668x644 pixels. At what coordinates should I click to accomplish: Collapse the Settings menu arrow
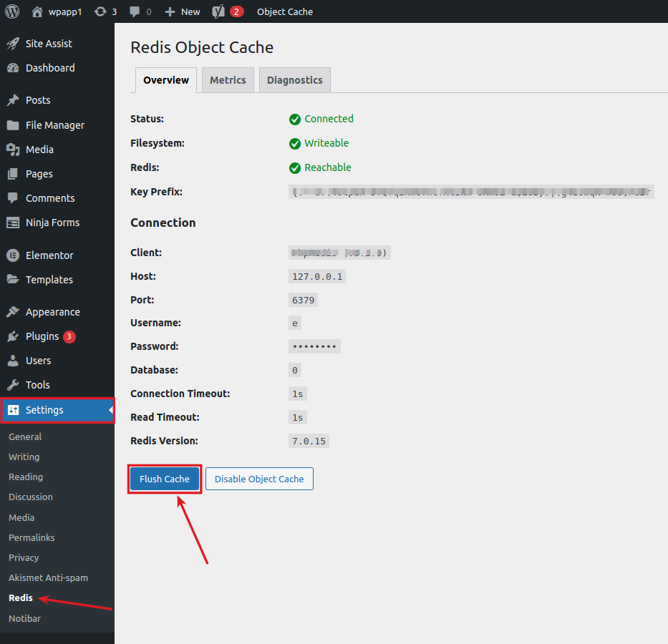[111, 410]
